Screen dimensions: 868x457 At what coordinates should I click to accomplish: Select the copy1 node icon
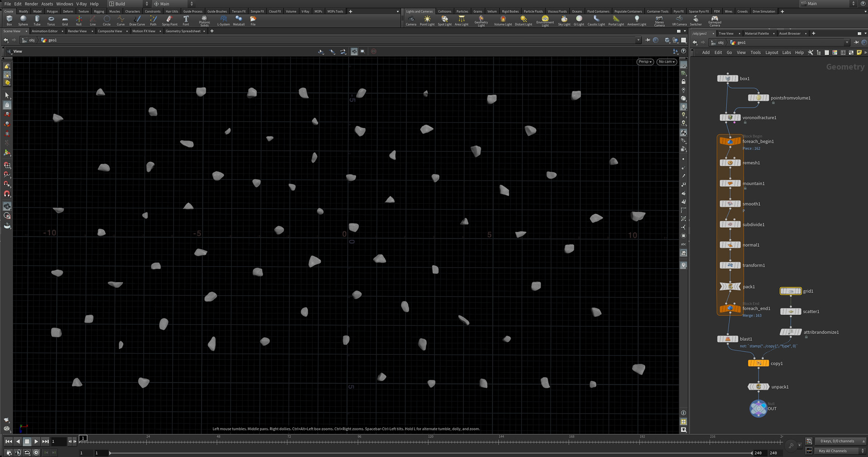pos(759,363)
